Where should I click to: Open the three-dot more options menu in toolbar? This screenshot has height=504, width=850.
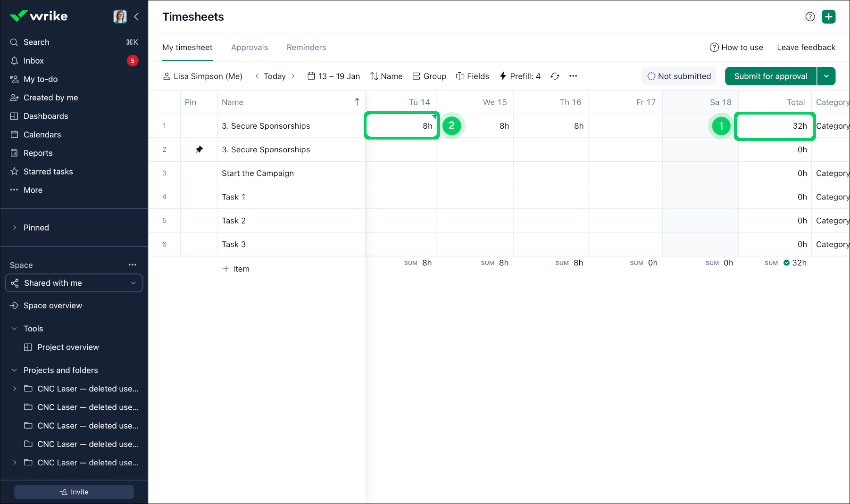point(573,76)
